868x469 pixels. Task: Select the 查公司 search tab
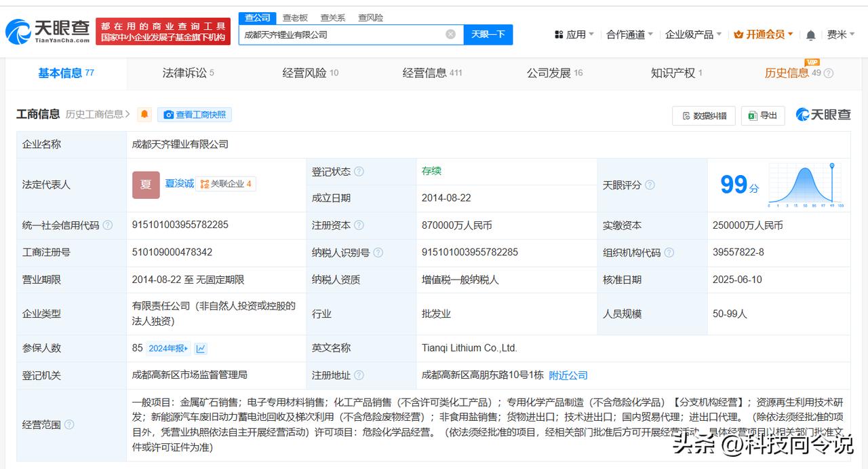(258, 18)
